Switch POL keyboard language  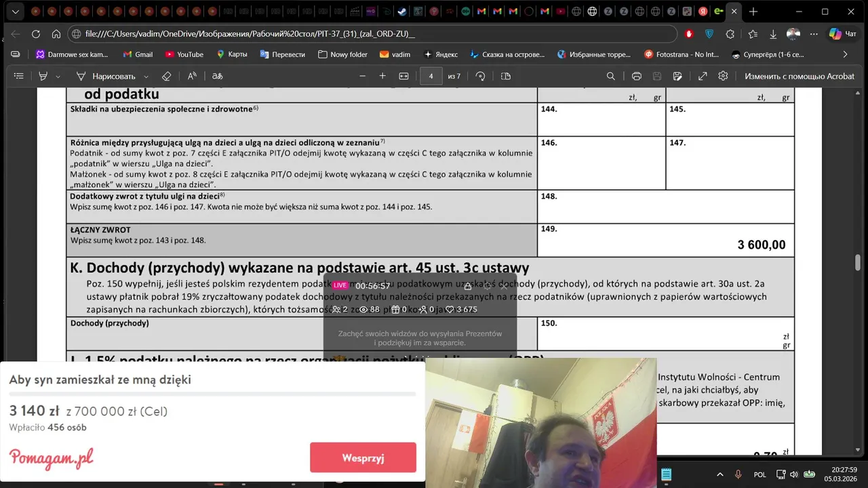click(759, 474)
